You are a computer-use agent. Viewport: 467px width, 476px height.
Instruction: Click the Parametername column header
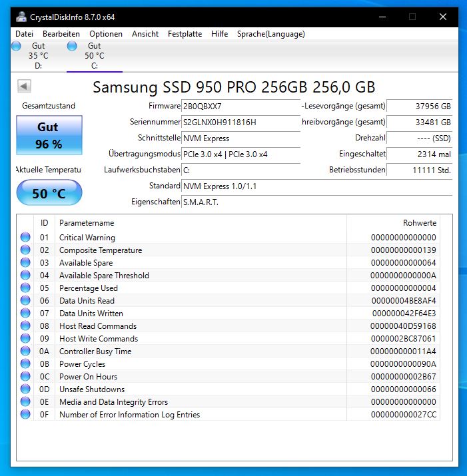tap(201, 223)
